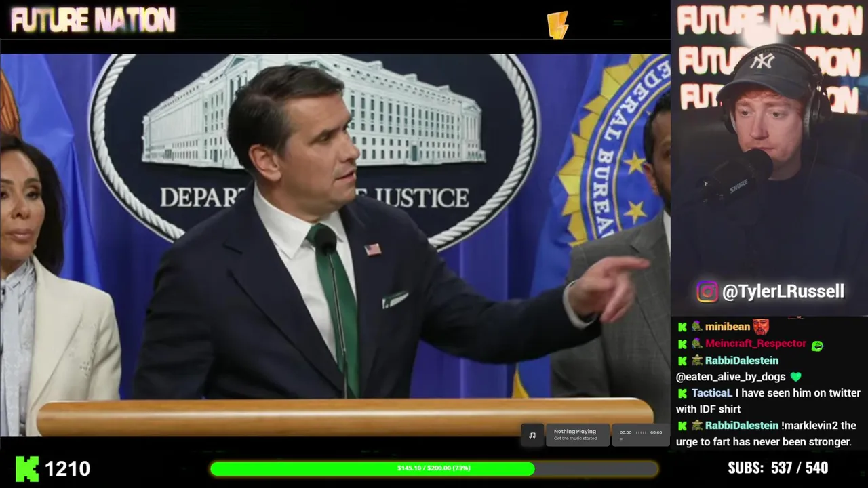Click the green heart emote after @eaten_alive_by_dogs
Image resolution: width=868 pixels, height=488 pixels.
coord(795,376)
